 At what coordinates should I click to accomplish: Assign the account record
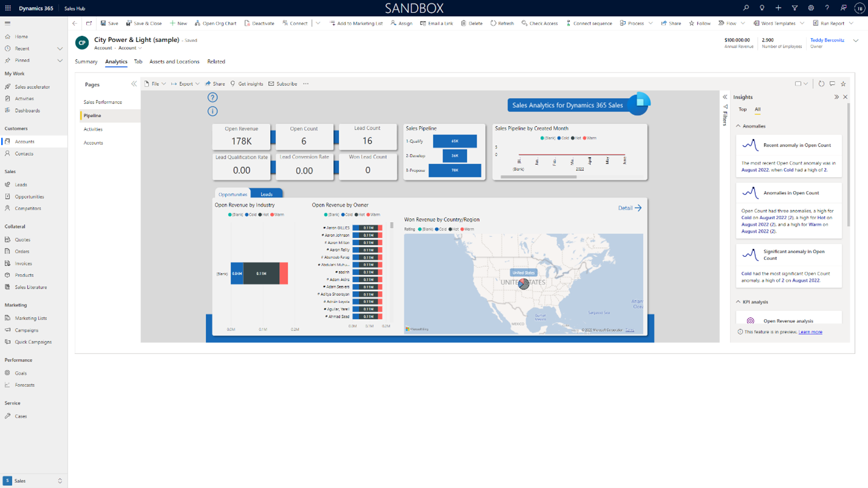coord(401,23)
